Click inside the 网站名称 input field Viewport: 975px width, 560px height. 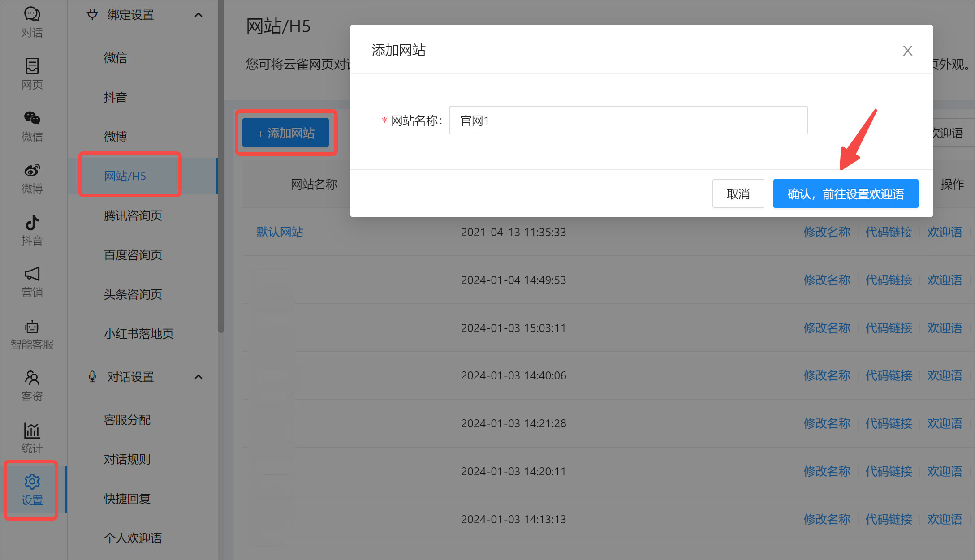click(627, 120)
